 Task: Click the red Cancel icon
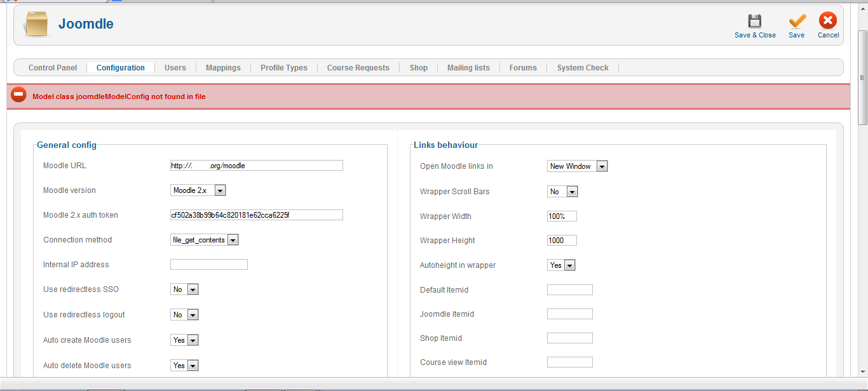point(828,22)
